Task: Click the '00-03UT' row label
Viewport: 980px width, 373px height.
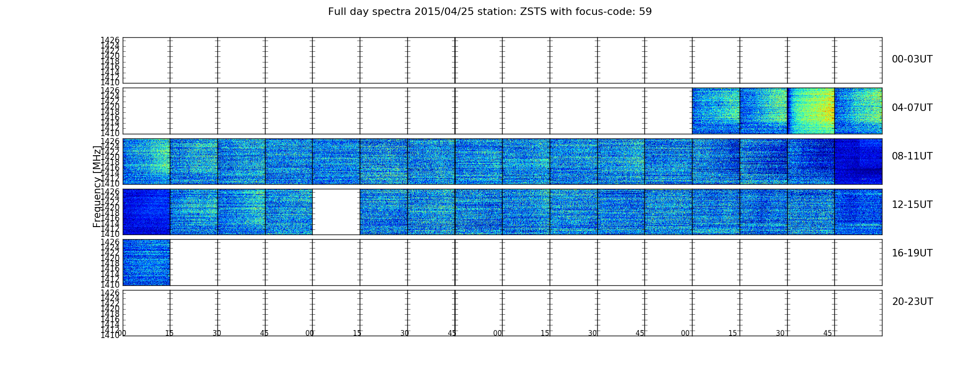Action: 912,59
